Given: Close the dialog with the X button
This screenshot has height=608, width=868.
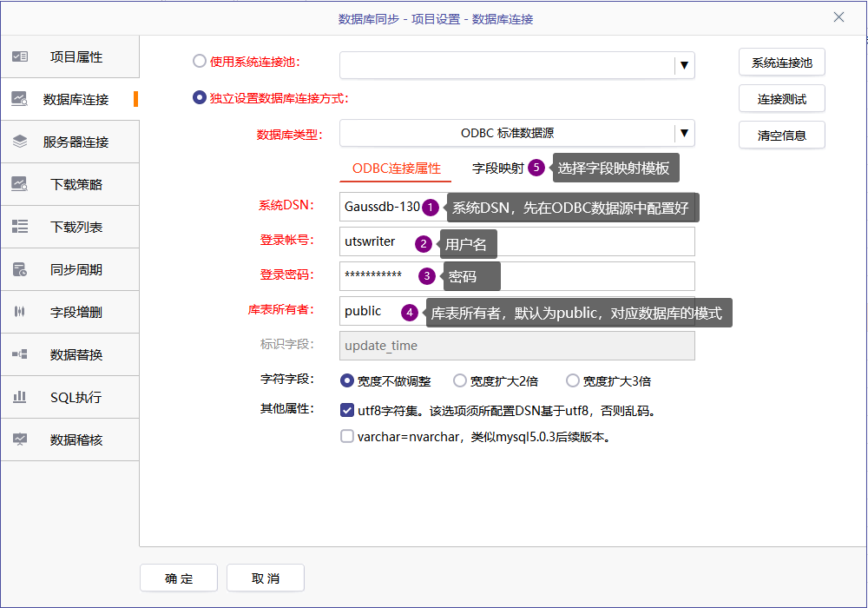Looking at the screenshot, I should (x=838, y=17).
